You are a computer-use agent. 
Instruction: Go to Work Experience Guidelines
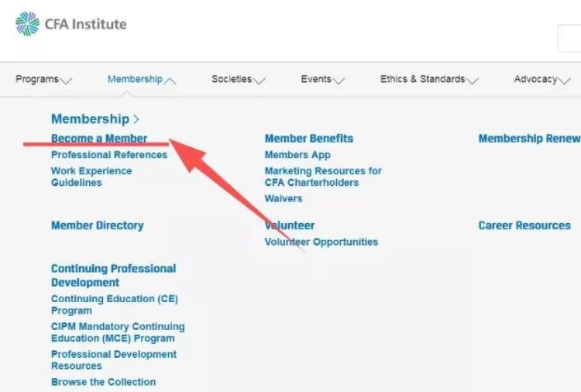(91, 177)
